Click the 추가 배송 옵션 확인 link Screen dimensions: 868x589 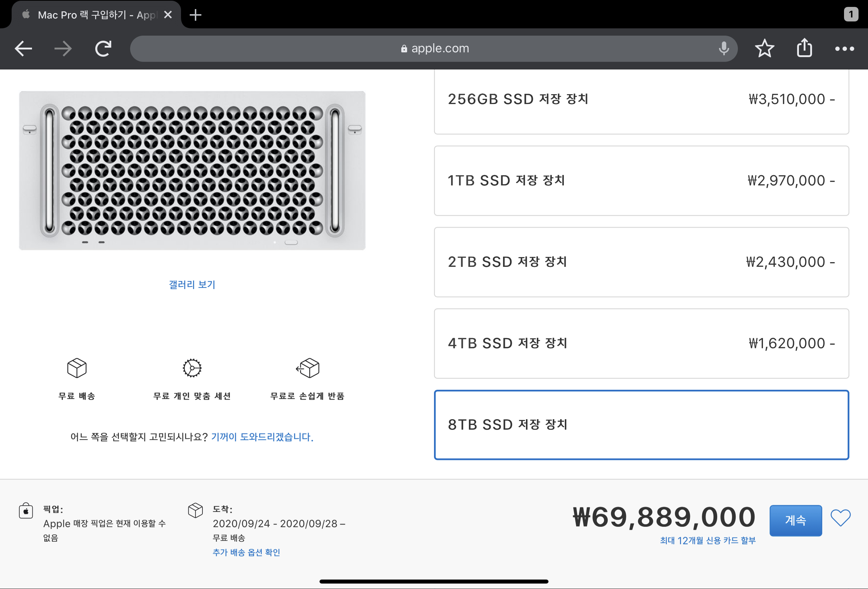click(x=246, y=552)
